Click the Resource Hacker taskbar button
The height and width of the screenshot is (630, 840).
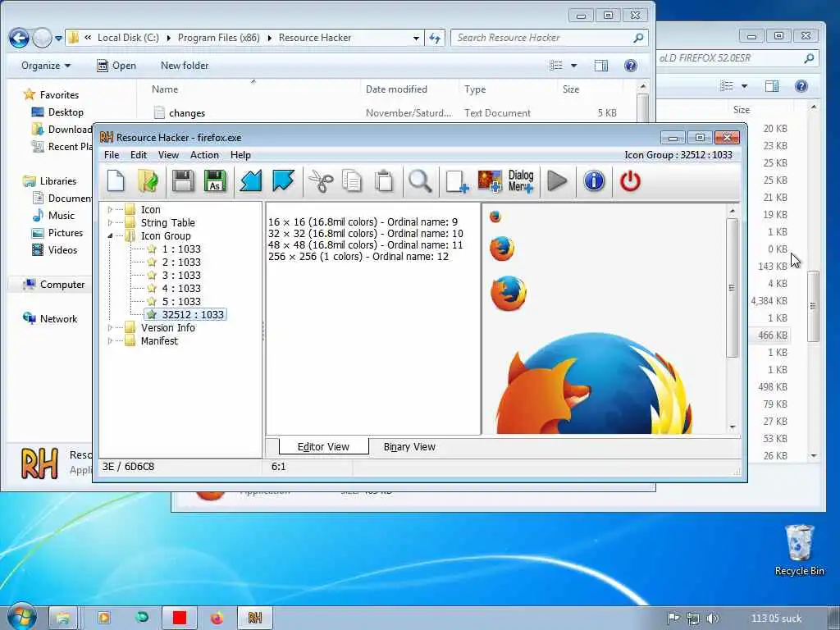255,618
